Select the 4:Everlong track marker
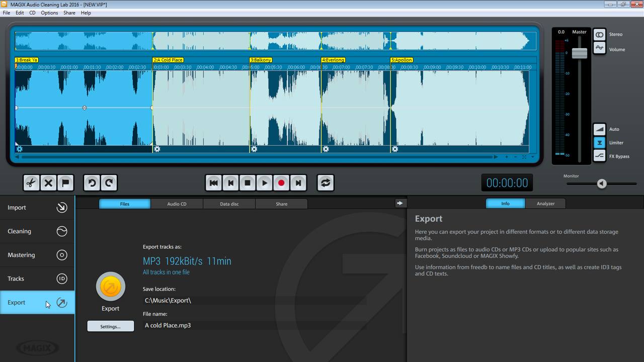Screen dimensions: 644x362 pyautogui.click(x=333, y=60)
